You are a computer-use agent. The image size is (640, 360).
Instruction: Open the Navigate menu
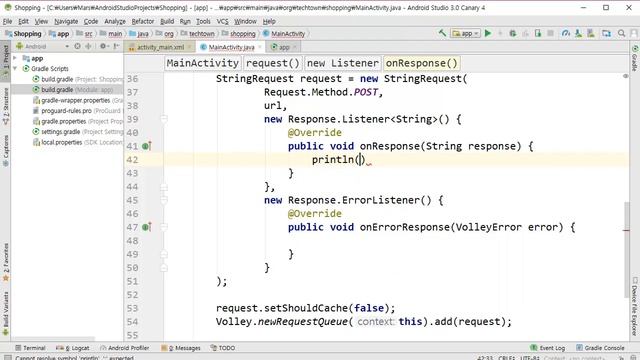66,21
